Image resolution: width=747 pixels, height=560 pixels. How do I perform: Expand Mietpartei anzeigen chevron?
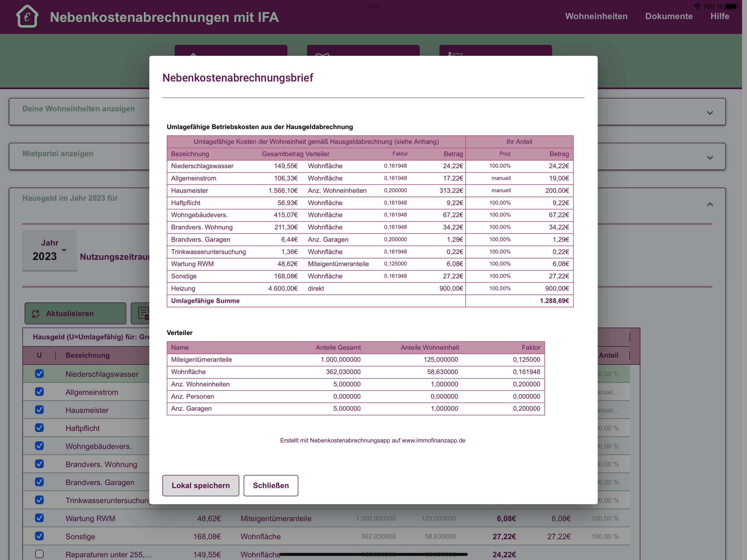tap(710, 158)
